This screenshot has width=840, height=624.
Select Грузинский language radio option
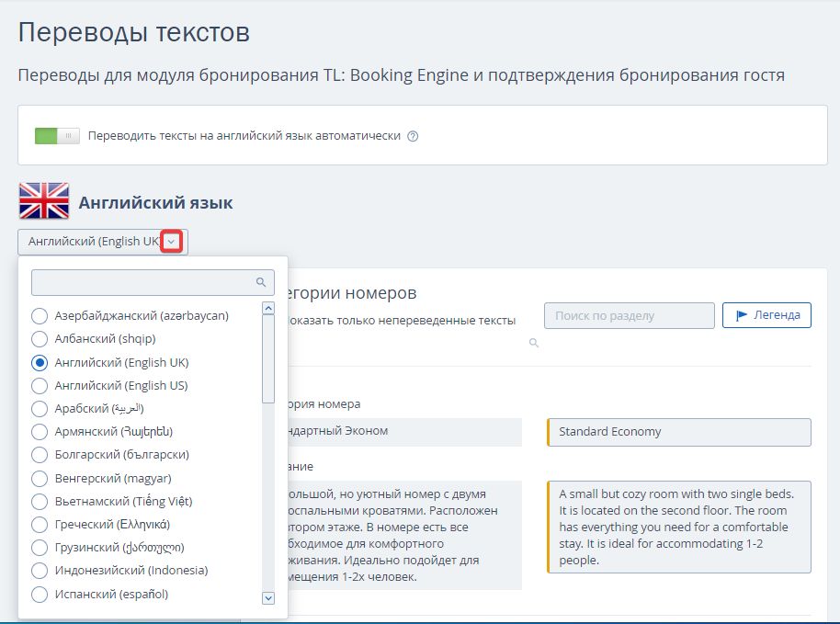(x=40, y=548)
